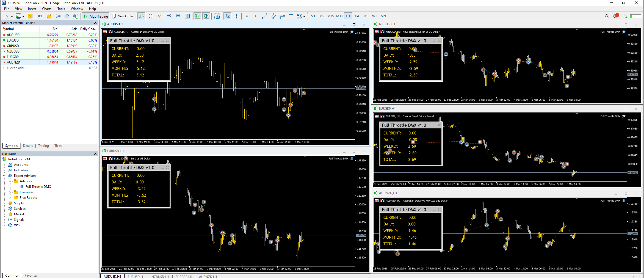Click the Daily Change column header
The width and height of the screenshot is (644, 278).
88,29
